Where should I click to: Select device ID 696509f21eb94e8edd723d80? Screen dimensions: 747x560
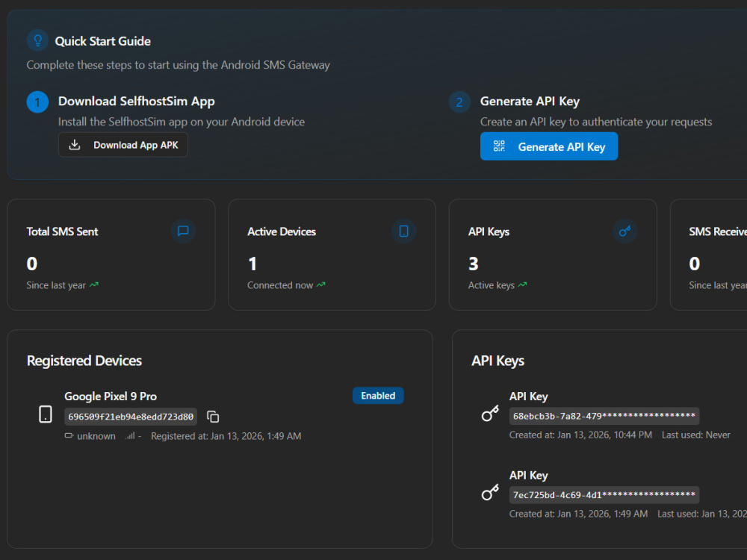point(131,417)
